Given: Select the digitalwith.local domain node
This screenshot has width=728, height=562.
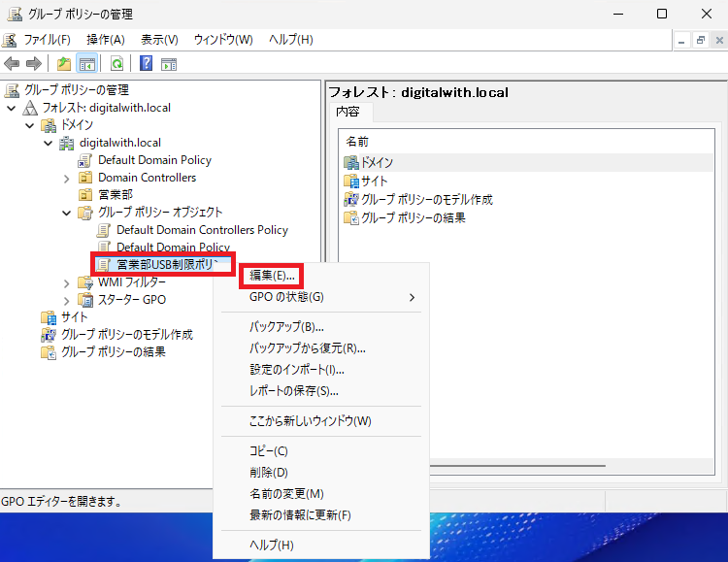Looking at the screenshot, I should click(x=120, y=143).
